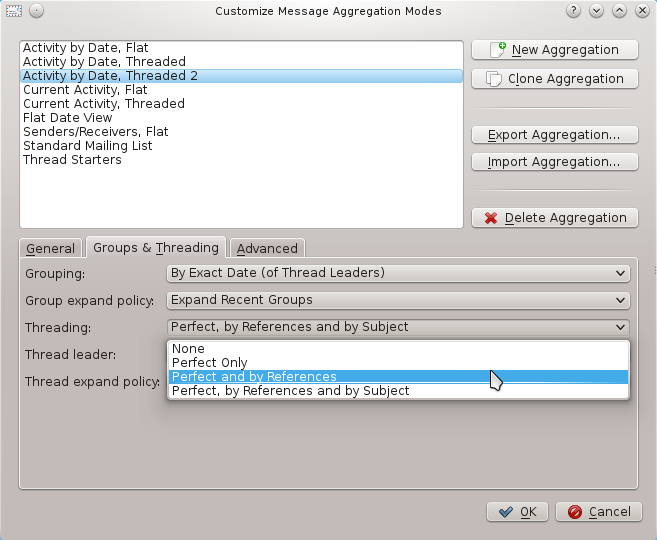
Task: Select Activity by Date, Threaded aggregation
Action: pyautogui.click(x=241, y=62)
